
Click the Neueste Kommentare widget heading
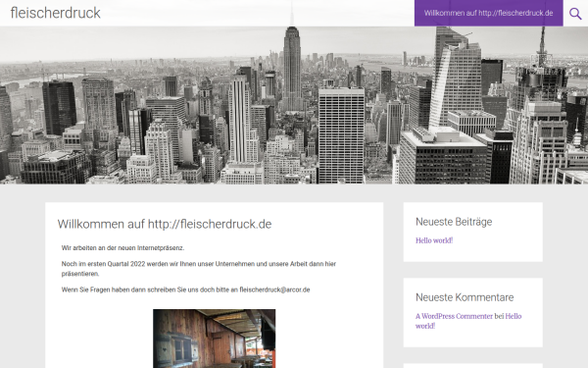(x=465, y=297)
